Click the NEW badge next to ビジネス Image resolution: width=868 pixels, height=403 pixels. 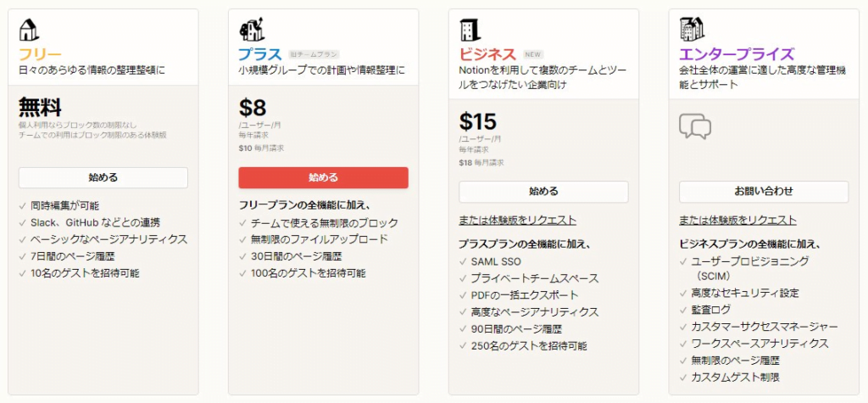[532, 54]
